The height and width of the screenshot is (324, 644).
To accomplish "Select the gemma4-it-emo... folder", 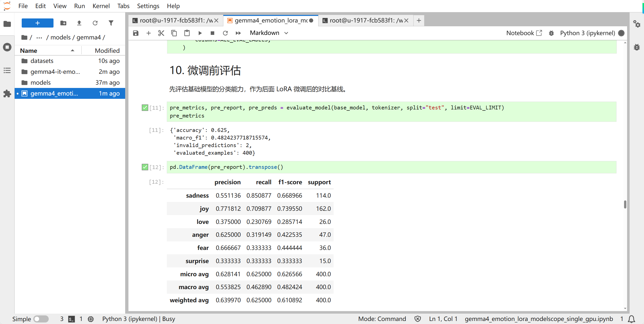I will [70, 72].
